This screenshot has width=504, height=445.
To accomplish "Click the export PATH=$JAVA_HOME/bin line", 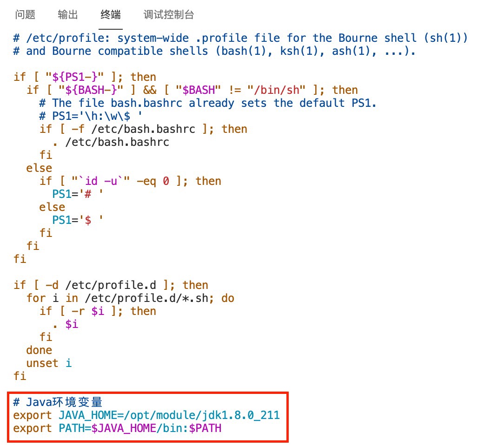I will pyautogui.click(x=117, y=428).
